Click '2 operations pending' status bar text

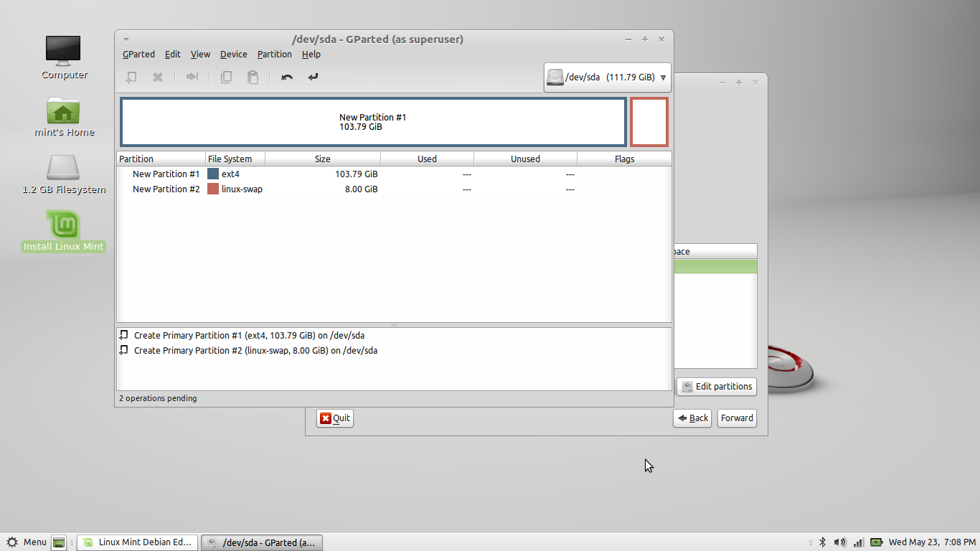[x=158, y=398]
